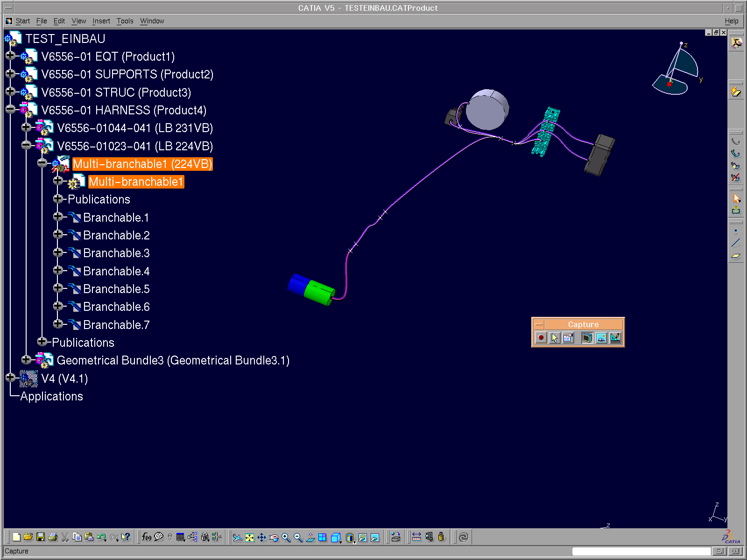Click the Design Table grid icon
The width and height of the screenshot is (747, 560).
click(x=181, y=537)
